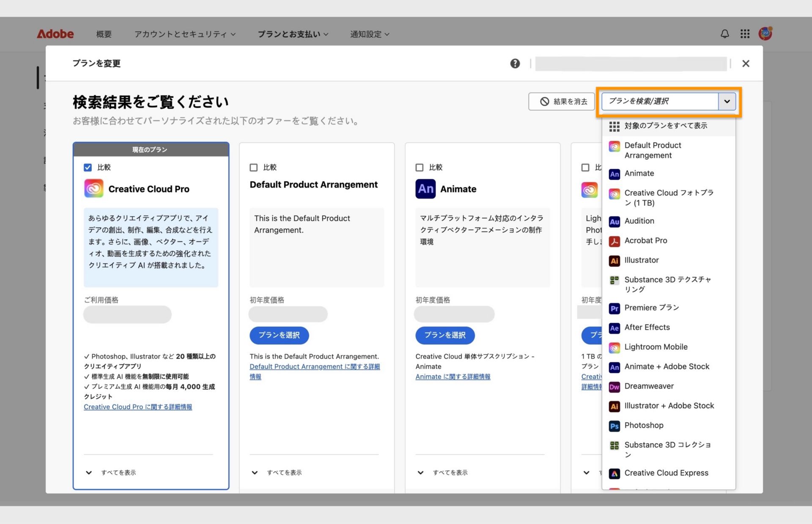
Task: Open the Adobe apps grid launcher
Action: [745, 34]
